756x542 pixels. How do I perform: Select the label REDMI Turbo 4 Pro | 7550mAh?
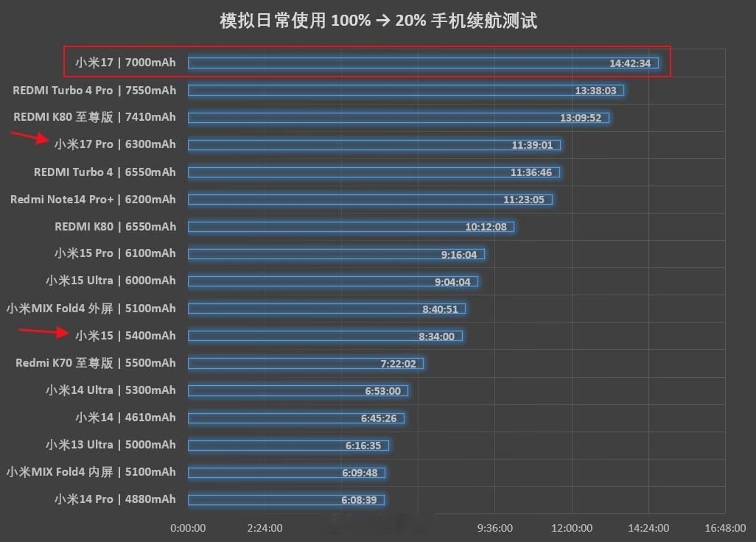94,91
